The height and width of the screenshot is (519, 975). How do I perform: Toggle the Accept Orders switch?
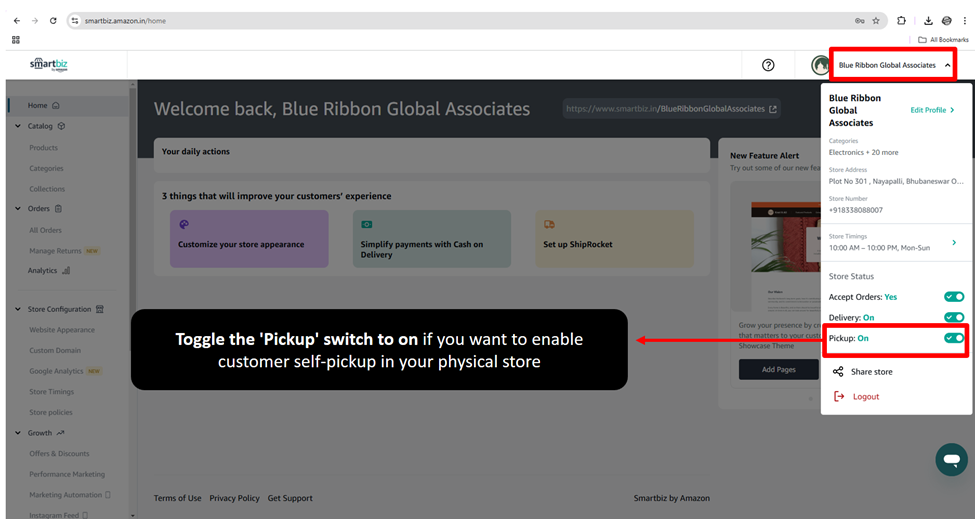(954, 297)
